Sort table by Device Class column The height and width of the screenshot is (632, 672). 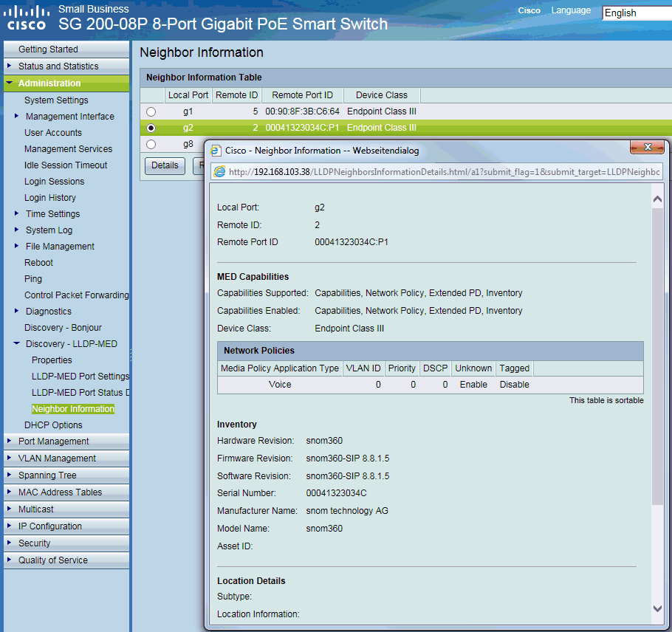(x=382, y=95)
